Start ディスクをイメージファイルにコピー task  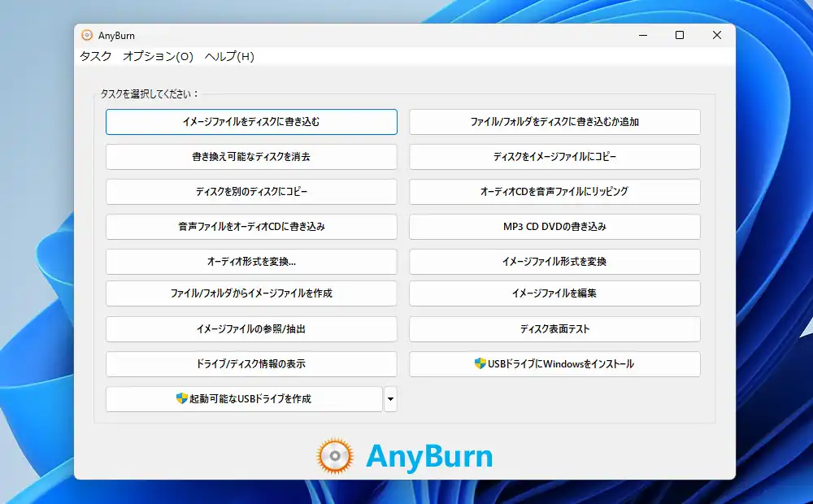tap(554, 157)
